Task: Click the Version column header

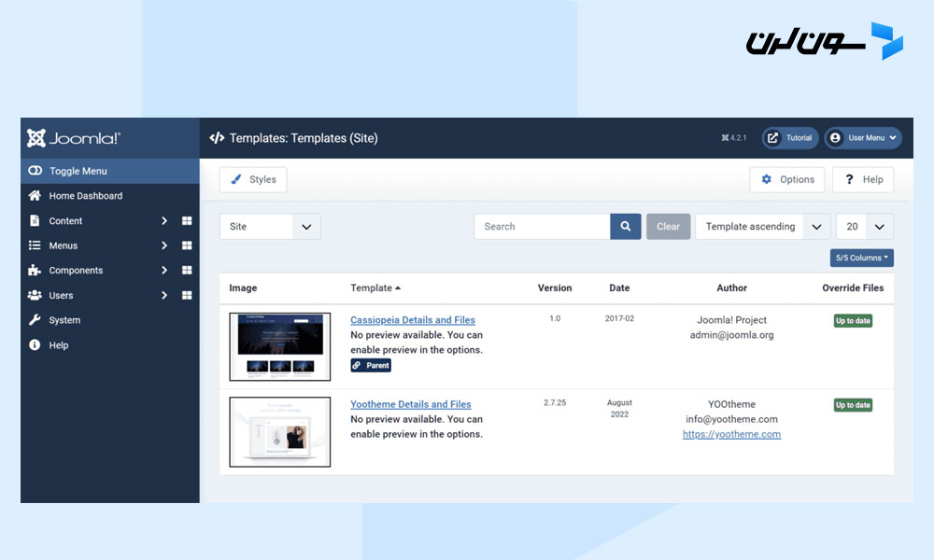Action: 555,288
